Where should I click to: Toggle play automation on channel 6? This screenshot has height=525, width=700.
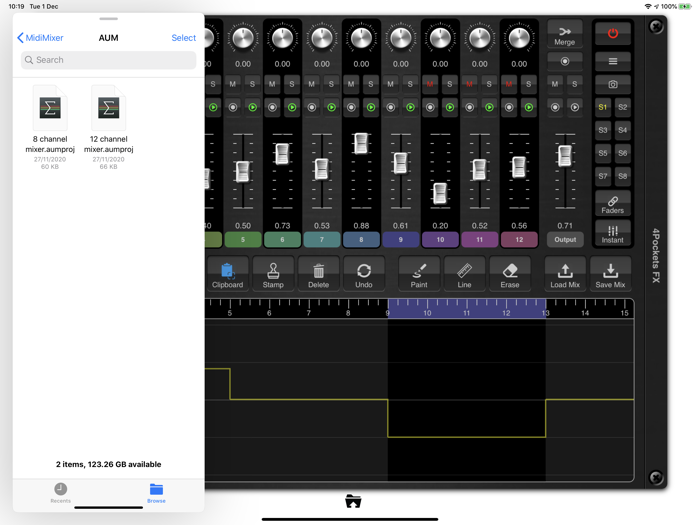(x=292, y=107)
